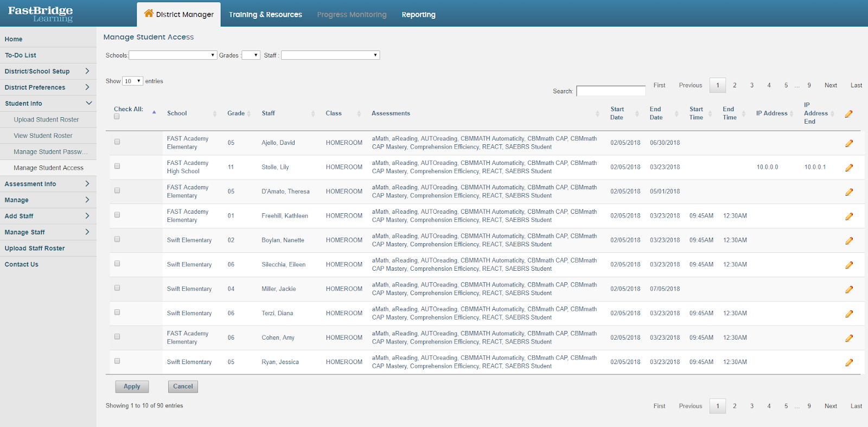
Task: Go to page 9 in bottom pagination
Action: (x=809, y=406)
